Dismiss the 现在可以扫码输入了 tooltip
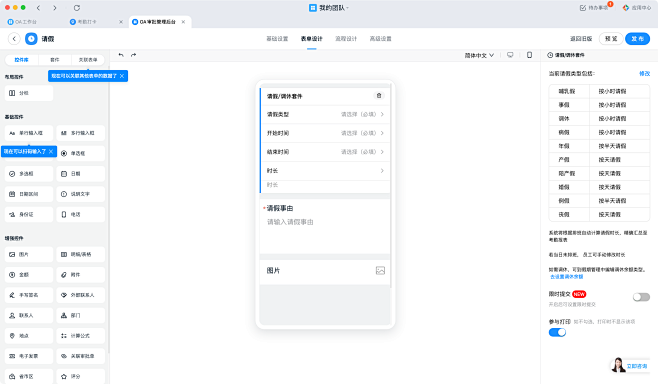The image size is (658, 384). coord(51,151)
